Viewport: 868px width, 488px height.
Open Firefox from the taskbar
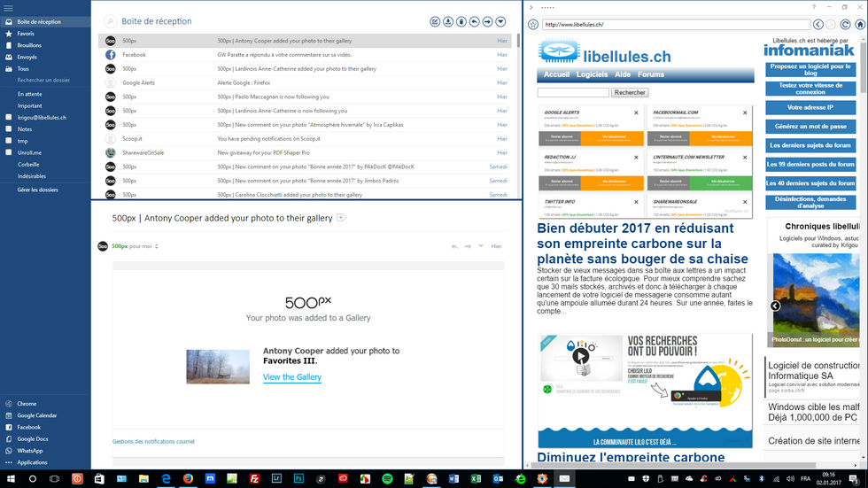[x=188, y=478]
